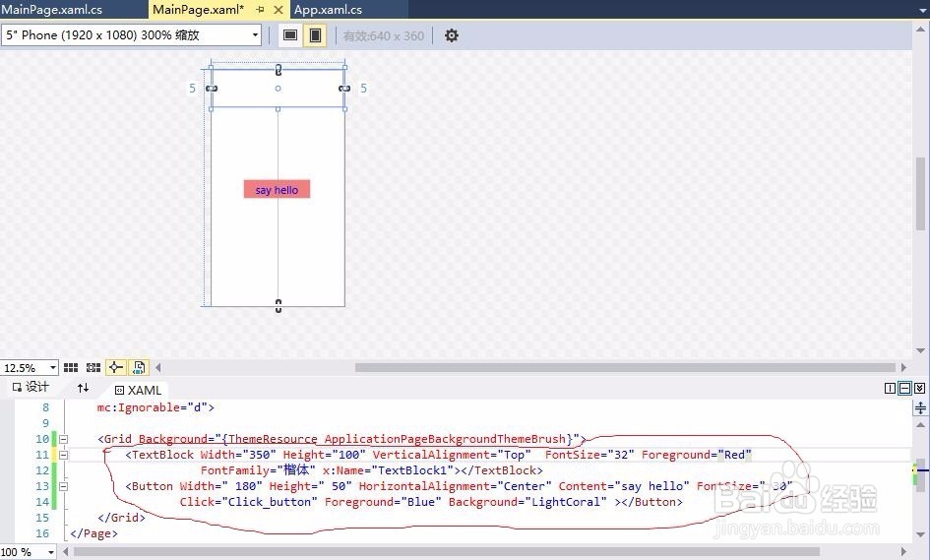Switch designer to landscape orientation
The width and height of the screenshot is (930, 560).
coord(290,35)
